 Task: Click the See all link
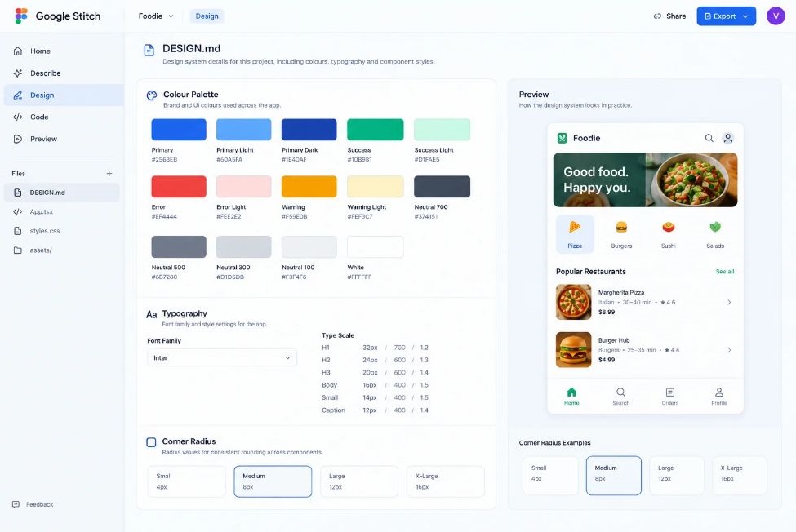725,272
